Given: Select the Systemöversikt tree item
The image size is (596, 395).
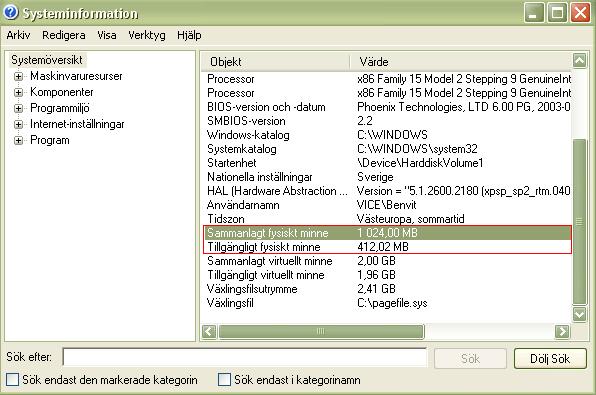Looking at the screenshot, I should pos(47,60).
